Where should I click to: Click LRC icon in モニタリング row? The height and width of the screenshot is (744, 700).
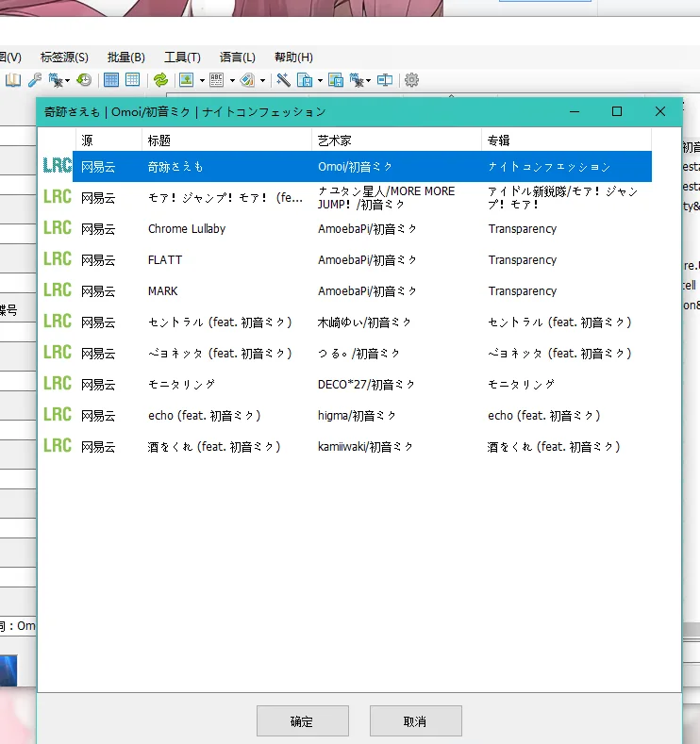pos(58,384)
